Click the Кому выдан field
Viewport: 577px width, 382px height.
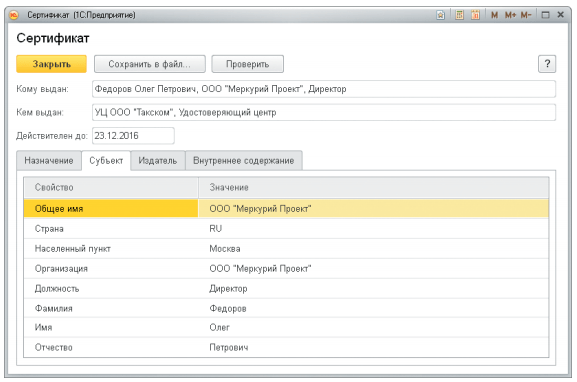[324, 89]
